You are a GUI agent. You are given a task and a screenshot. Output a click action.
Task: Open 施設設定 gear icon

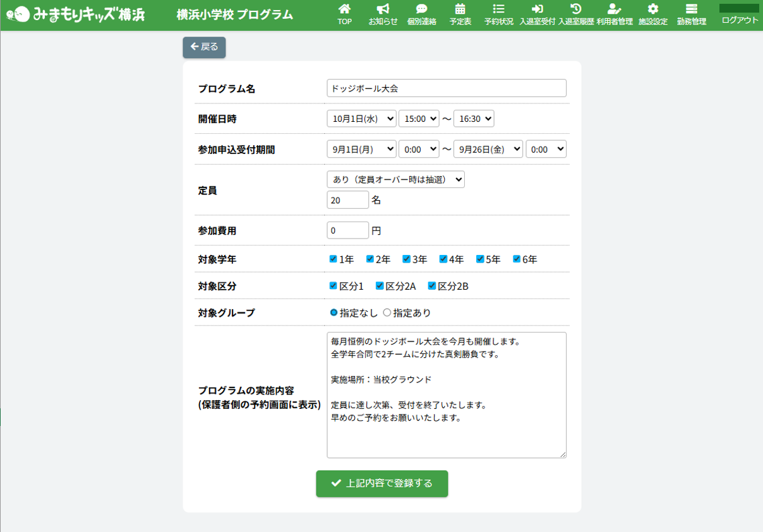pyautogui.click(x=652, y=9)
